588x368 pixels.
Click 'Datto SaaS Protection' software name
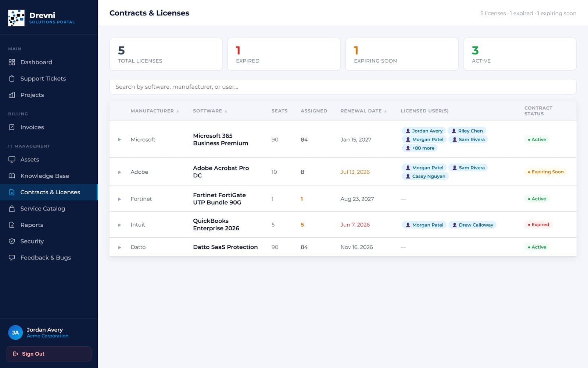tap(225, 247)
